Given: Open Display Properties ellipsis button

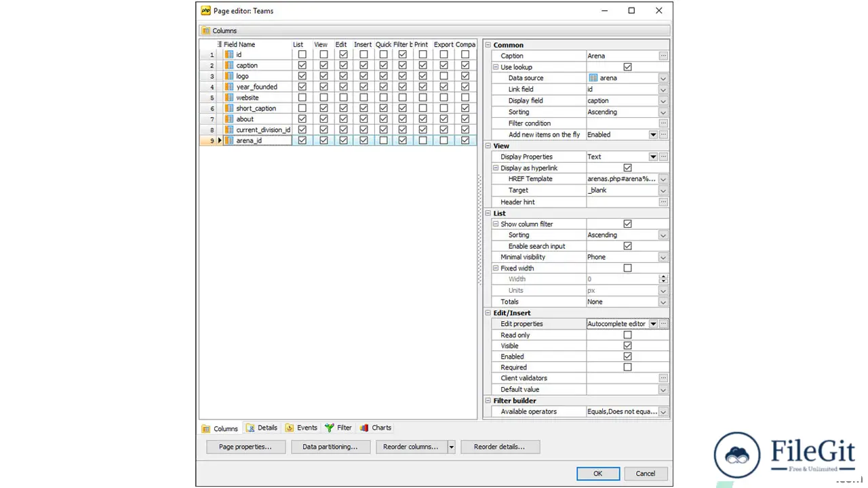Looking at the screenshot, I should (663, 157).
